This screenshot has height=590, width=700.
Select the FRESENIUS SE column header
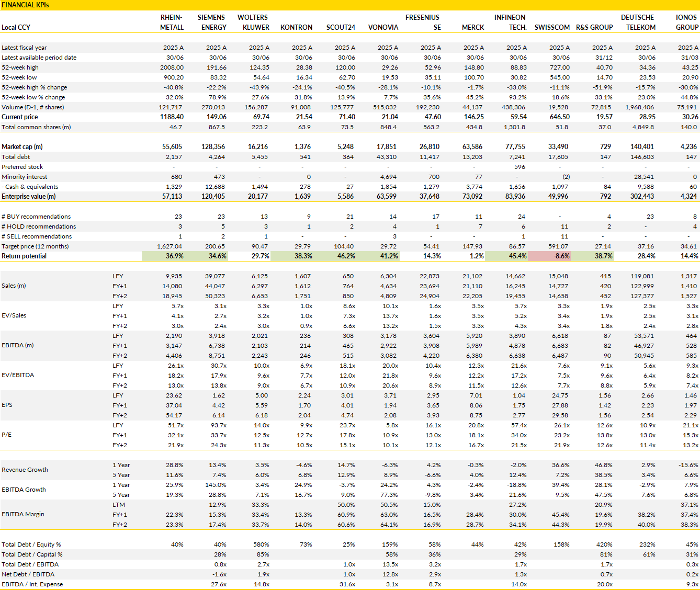click(x=423, y=22)
